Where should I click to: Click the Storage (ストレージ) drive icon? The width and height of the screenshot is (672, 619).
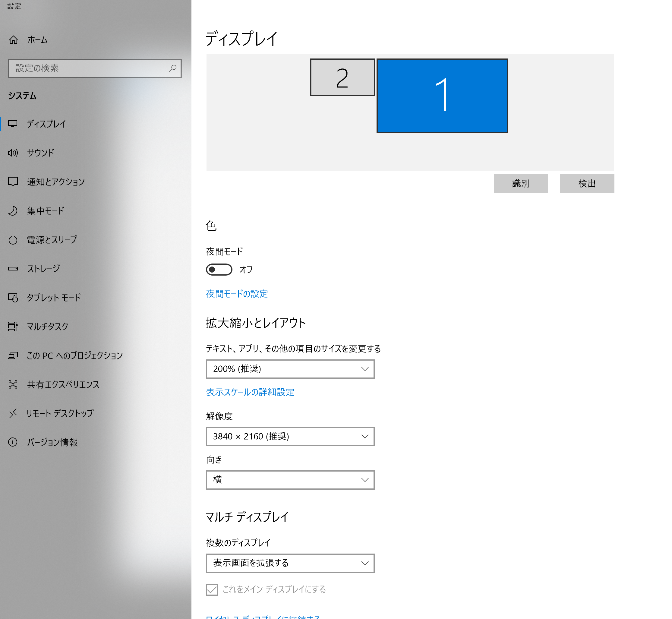click(13, 269)
